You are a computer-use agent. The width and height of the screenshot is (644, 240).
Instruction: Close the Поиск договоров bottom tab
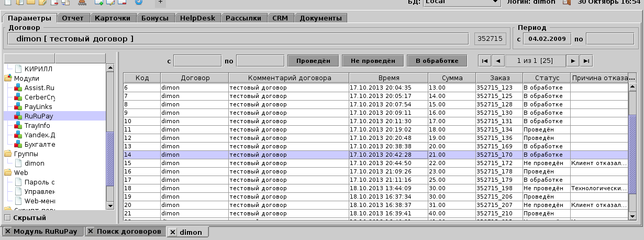point(91,231)
